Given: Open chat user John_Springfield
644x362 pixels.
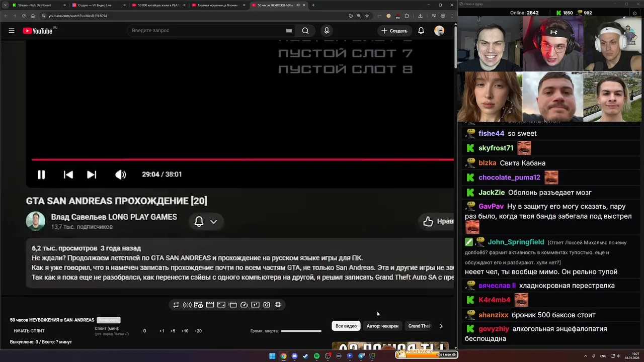Looking at the screenshot, I should click(x=516, y=242).
